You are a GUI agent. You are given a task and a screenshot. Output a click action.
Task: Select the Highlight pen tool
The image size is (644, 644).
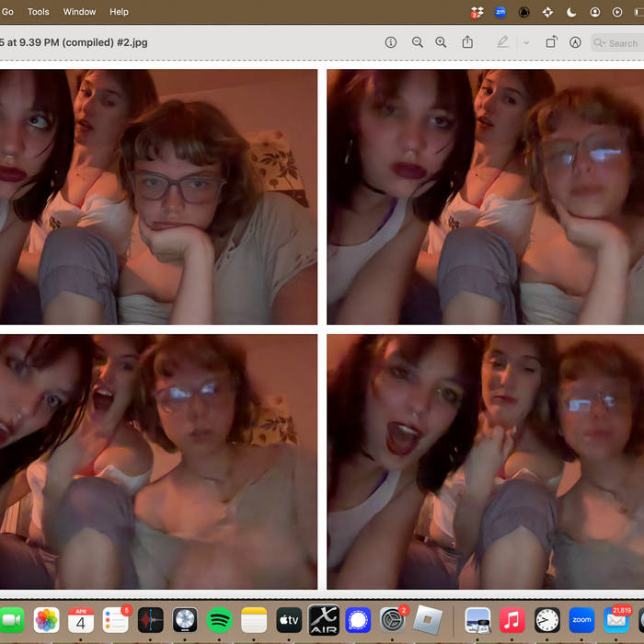pyautogui.click(x=502, y=42)
